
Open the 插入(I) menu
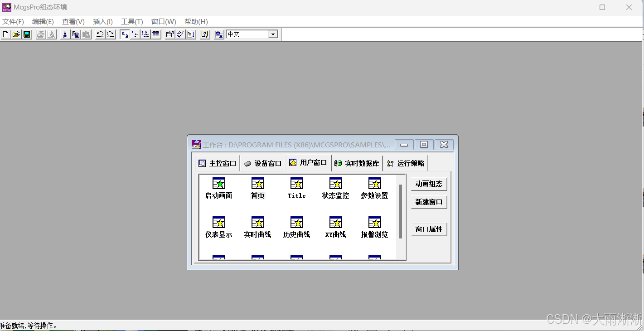tap(103, 22)
